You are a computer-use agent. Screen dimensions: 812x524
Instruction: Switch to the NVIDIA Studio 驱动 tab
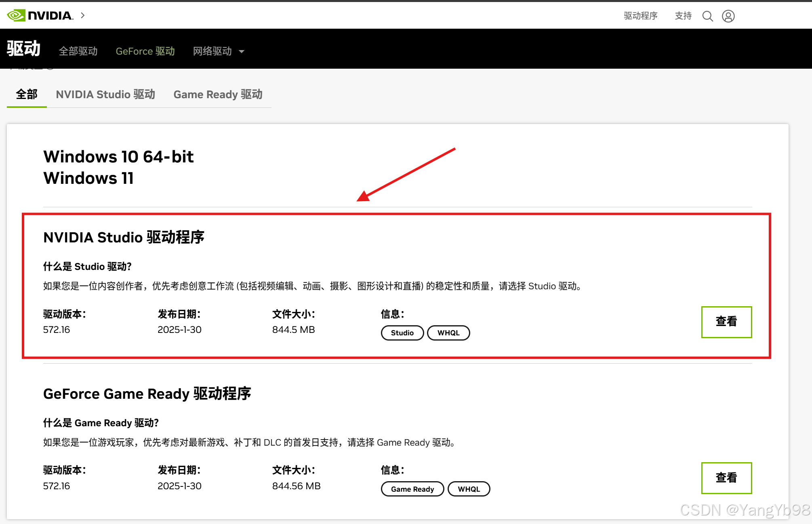(105, 95)
